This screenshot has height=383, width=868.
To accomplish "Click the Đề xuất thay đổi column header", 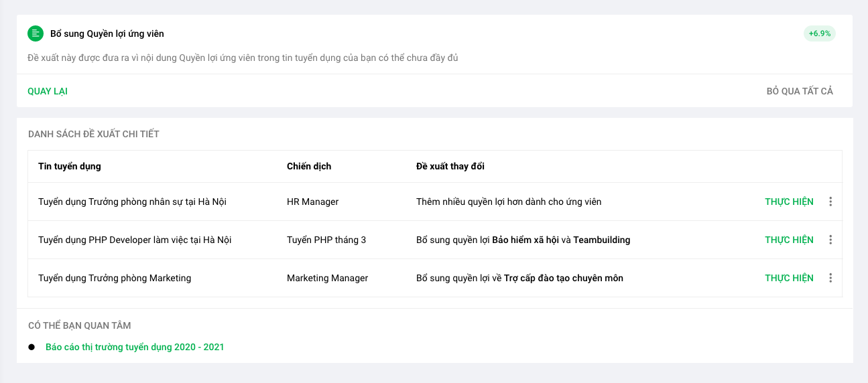I will (450, 166).
